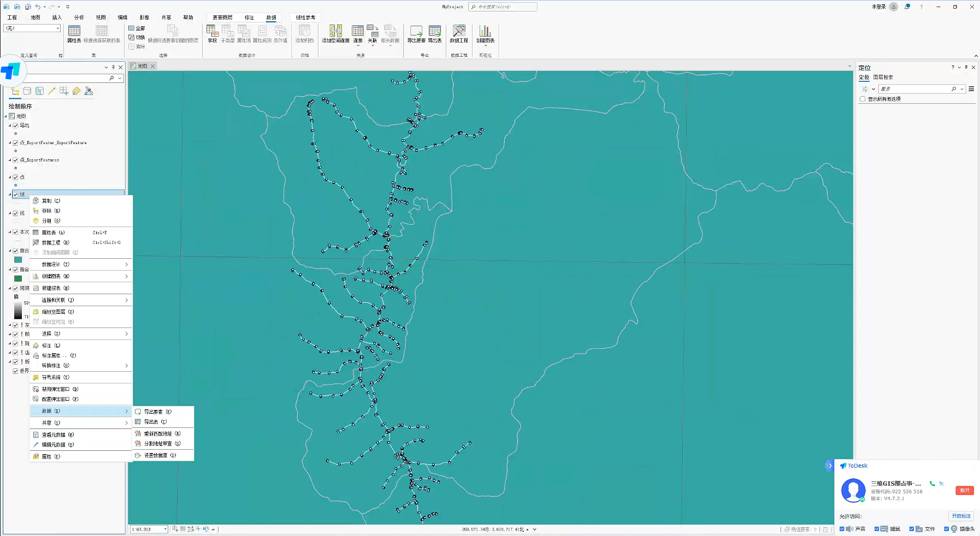Viewport: 980px width, 536px height.
Task: Switch contents pane to list by data source icon
Action: click(27, 91)
